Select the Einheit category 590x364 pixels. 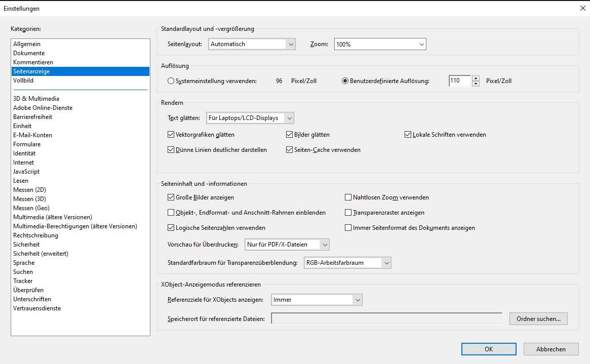click(22, 126)
